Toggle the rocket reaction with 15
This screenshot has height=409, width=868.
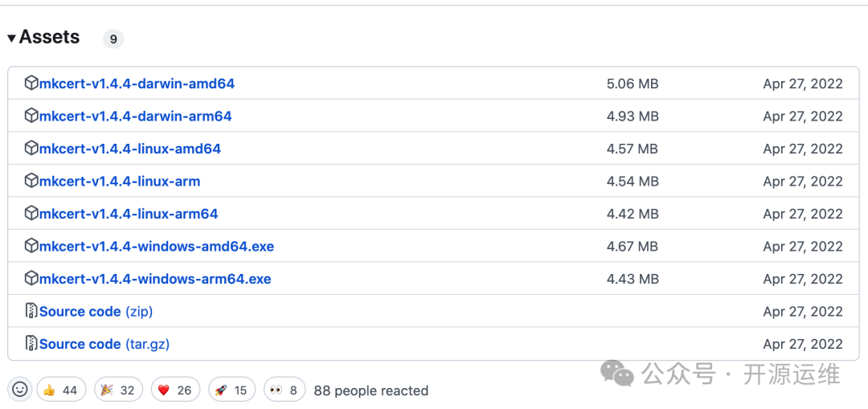(x=232, y=391)
